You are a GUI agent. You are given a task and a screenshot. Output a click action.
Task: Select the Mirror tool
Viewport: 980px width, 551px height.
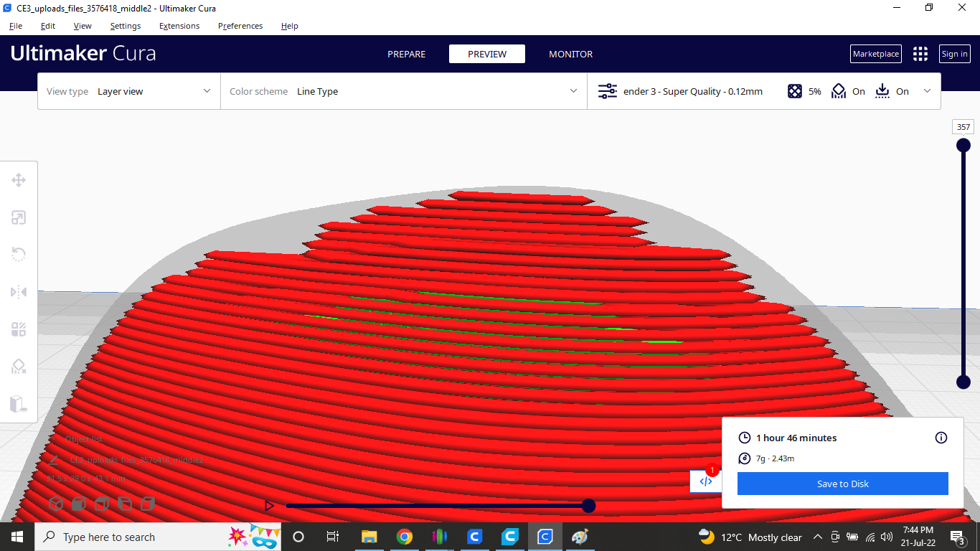pyautogui.click(x=19, y=292)
